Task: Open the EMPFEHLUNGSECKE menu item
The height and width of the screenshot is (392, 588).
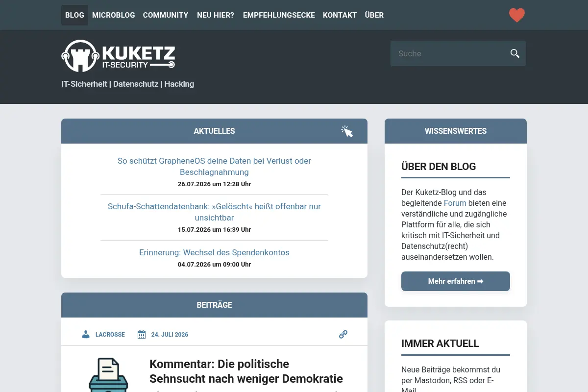Action: [x=279, y=15]
